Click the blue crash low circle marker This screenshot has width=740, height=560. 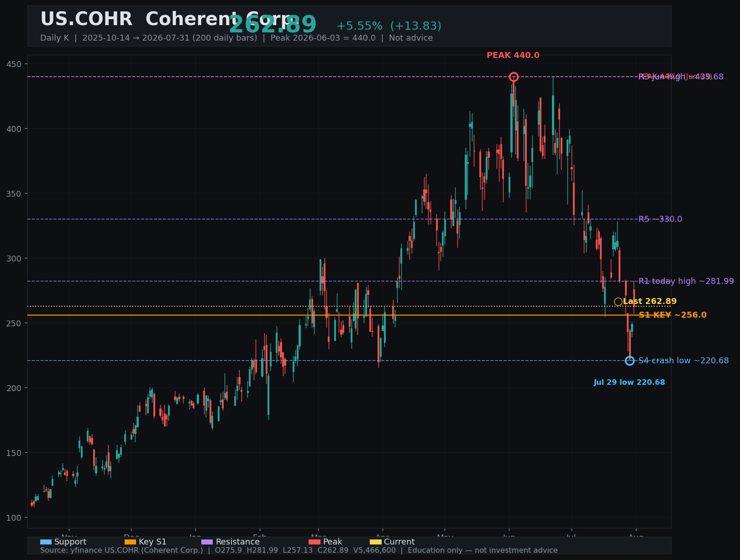click(x=630, y=361)
